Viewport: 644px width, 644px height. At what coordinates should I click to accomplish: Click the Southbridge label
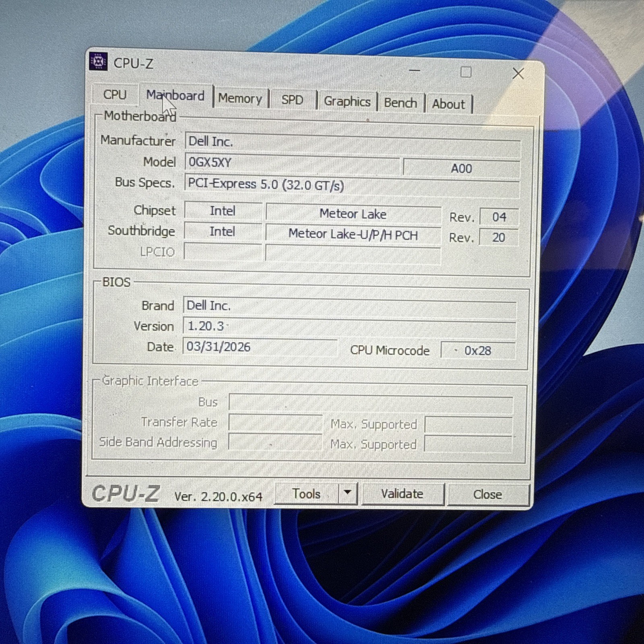pyautogui.click(x=141, y=231)
